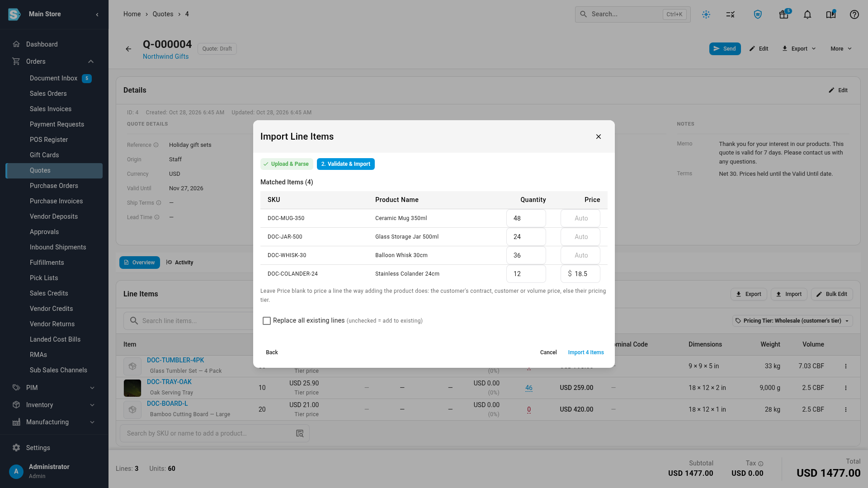Edit price field for DOC-COLANDER-24
This screenshot has width=868, height=488.
click(x=580, y=274)
